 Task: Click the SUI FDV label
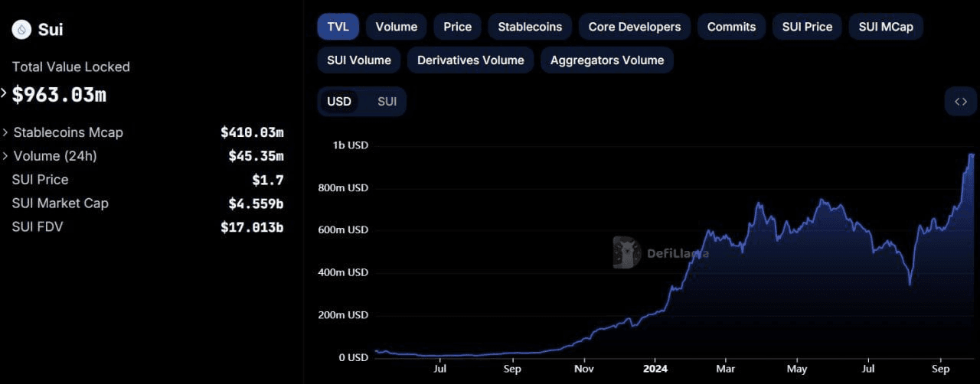(x=38, y=227)
